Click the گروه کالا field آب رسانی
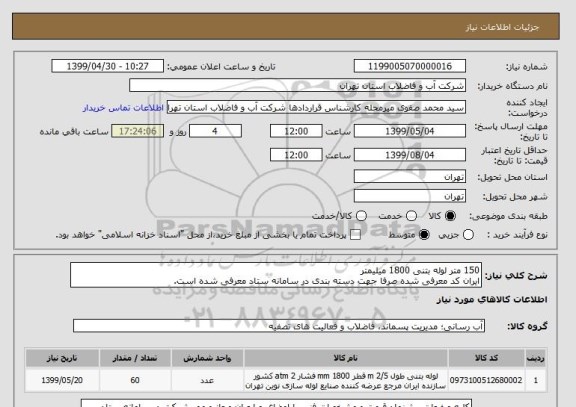576x407 pixels. coord(279,326)
